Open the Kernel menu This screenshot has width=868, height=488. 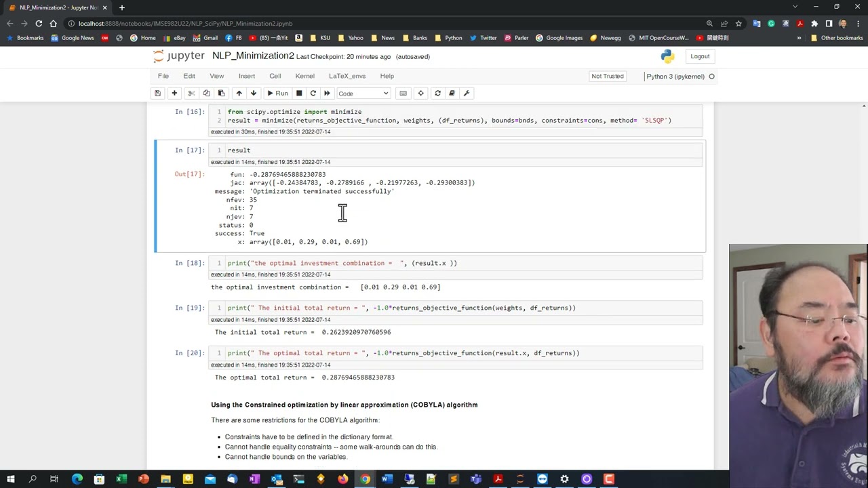(304, 76)
